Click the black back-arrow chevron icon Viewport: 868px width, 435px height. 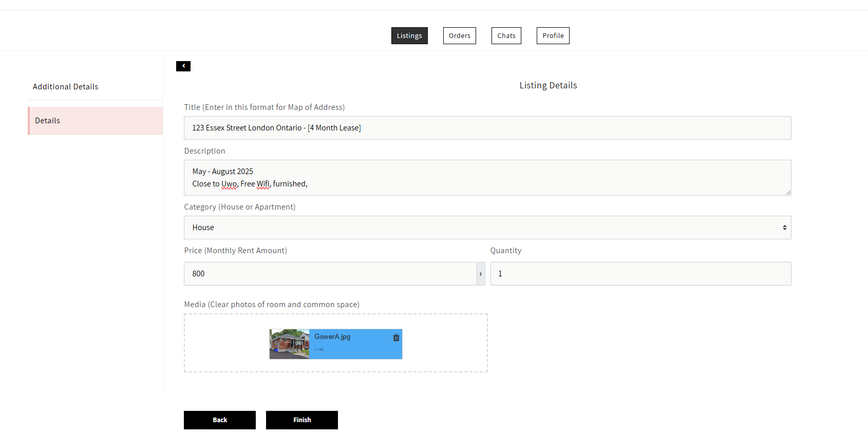(x=183, y=66)
